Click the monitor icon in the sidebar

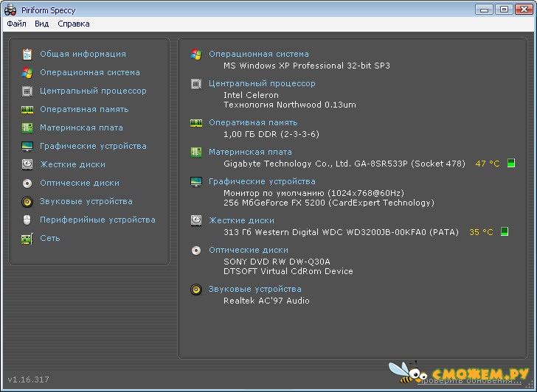[27, 147]
